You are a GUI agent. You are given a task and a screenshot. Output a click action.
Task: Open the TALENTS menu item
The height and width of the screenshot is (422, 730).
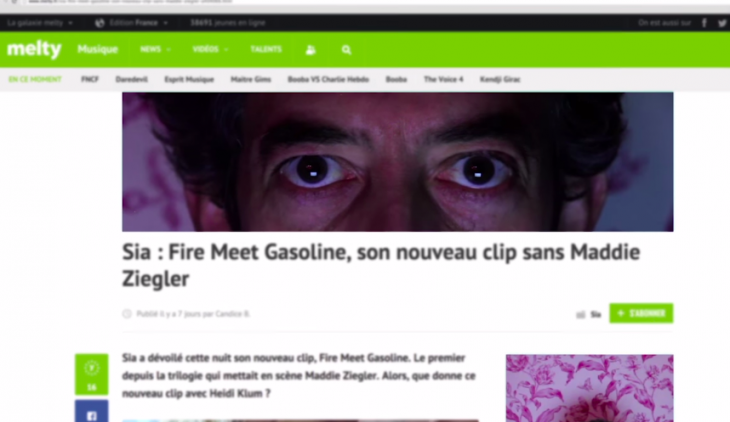tap(266, 49)
